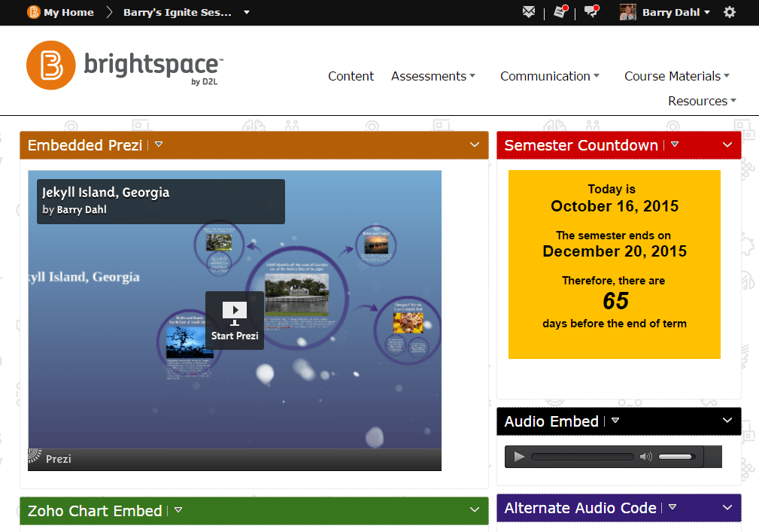Select Content in the navigation bar

coord(351,76)
